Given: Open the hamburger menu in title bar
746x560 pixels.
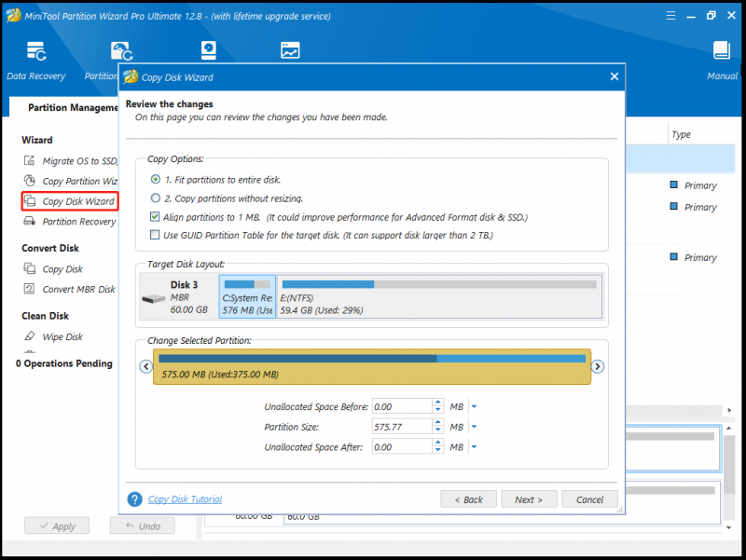Looking at the screenshot, I should click(670, 16).
